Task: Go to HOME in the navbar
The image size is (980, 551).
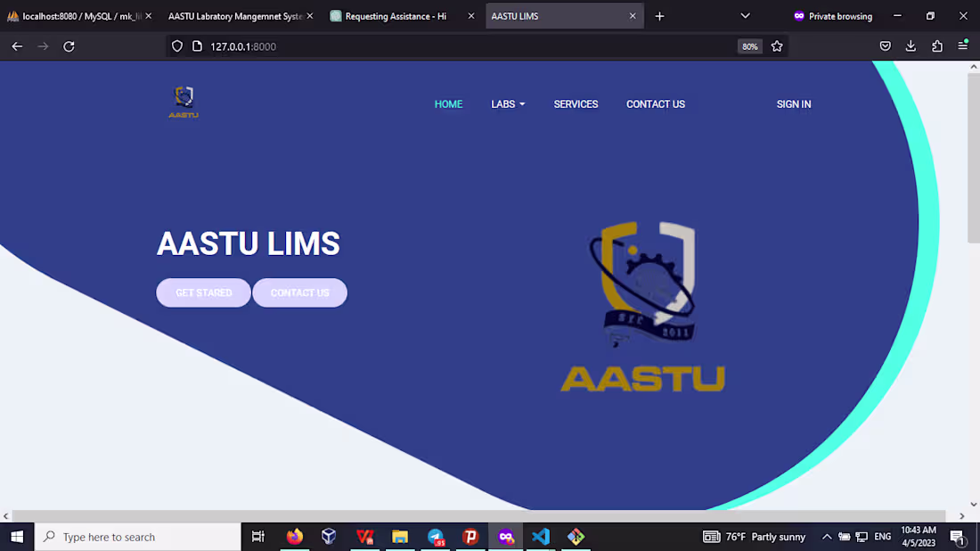Action: pyautogui.click(x=449, y=104)
